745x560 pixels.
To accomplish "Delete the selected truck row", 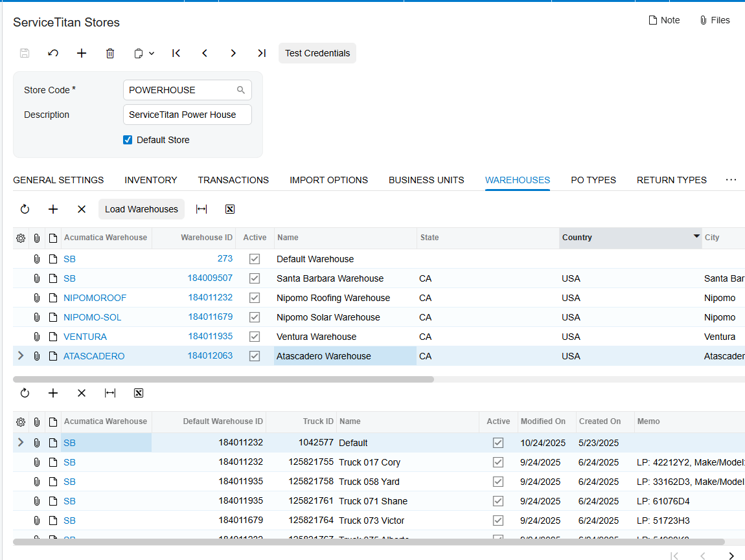I will coord(82,393).
